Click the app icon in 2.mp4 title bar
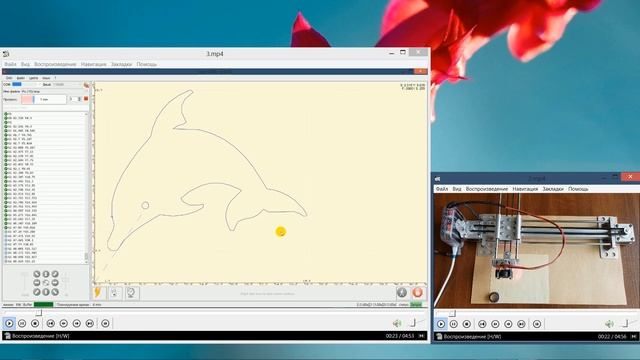The width and height of the screenshot is (640, 360). coord(438,179)
